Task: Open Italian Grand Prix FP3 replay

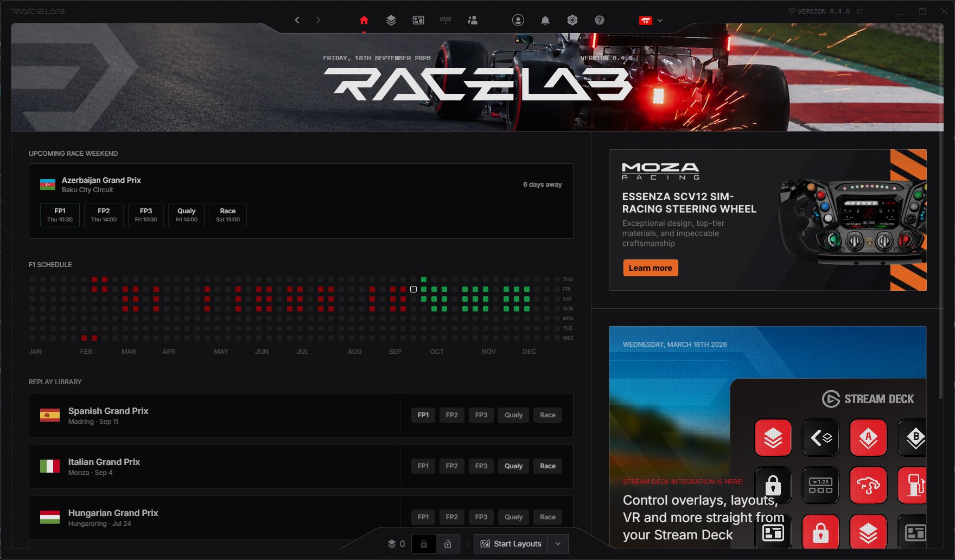Action: [481, 466]
